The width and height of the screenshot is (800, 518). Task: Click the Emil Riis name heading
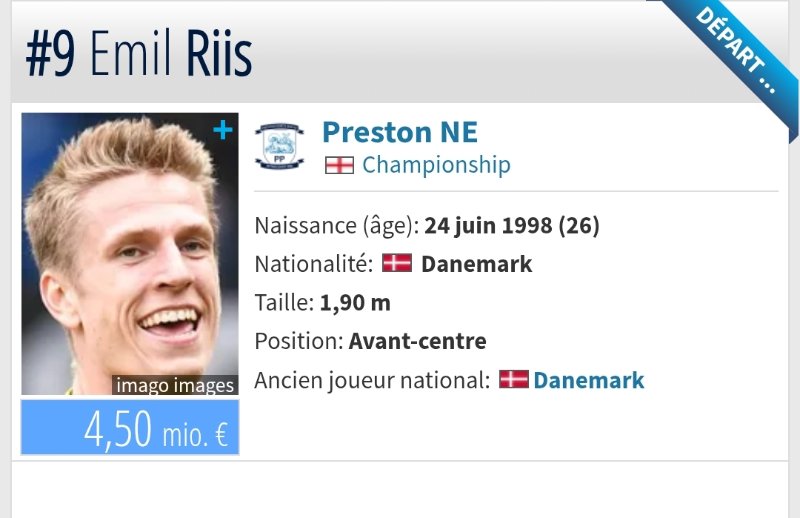tap(170, 56)
